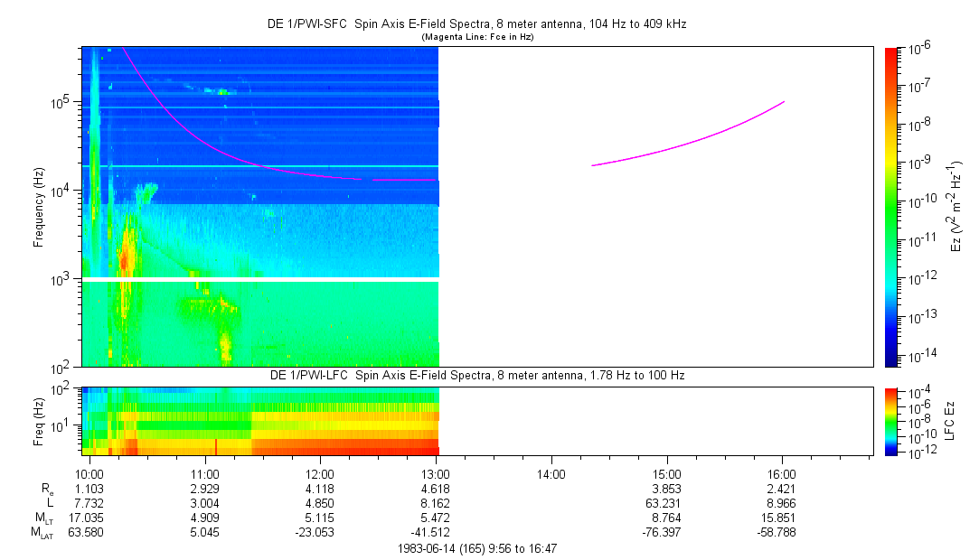Click the 13:00 time axis label

click(x=435, y=474)
